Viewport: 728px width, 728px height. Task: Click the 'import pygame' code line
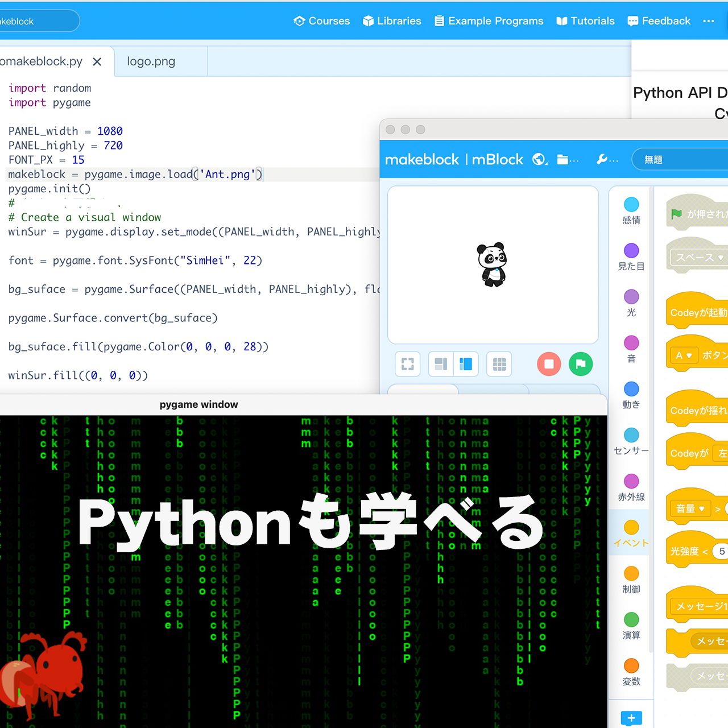[x=49, y=102]
